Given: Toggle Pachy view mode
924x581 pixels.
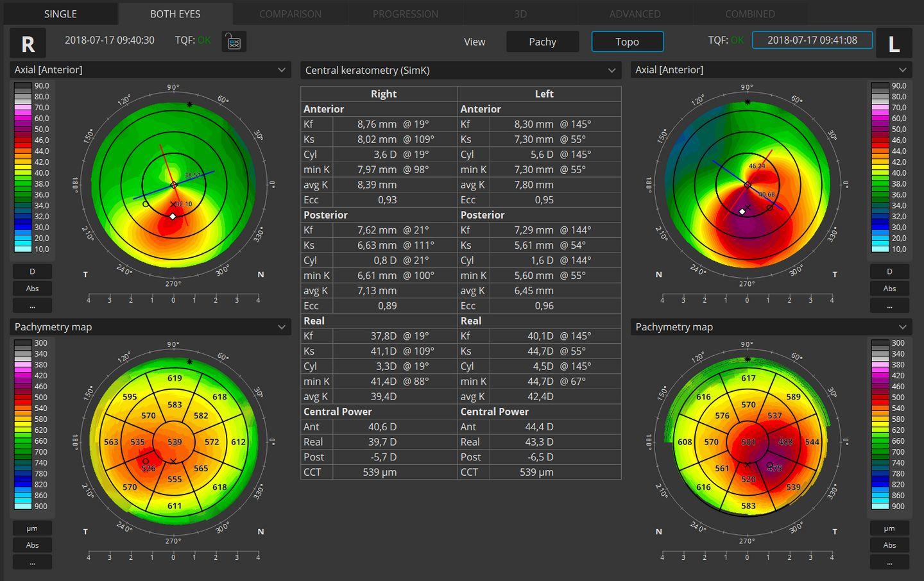Looking at the screenshot, I should 542,42.
